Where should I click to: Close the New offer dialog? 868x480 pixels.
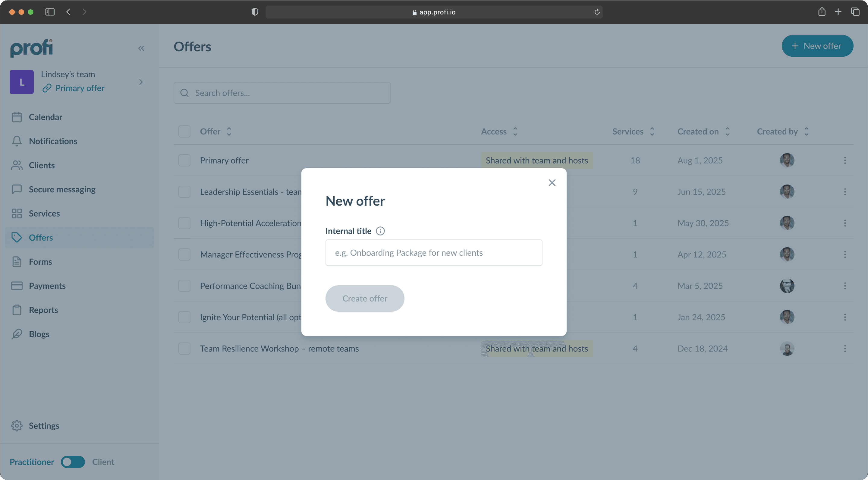(x=552, y=183)
